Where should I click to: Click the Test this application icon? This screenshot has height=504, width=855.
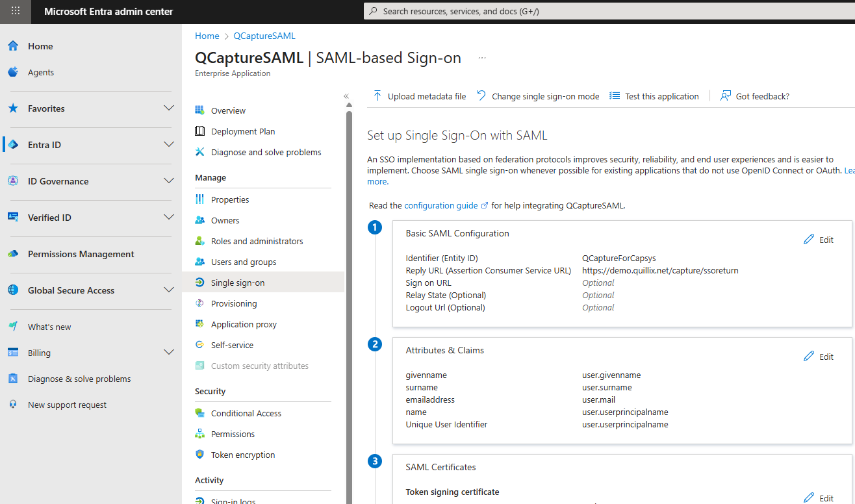(615, 96)
